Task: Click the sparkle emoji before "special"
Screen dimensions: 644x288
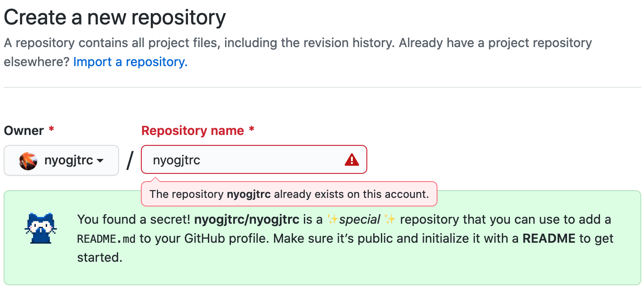Action: (332, 220)
